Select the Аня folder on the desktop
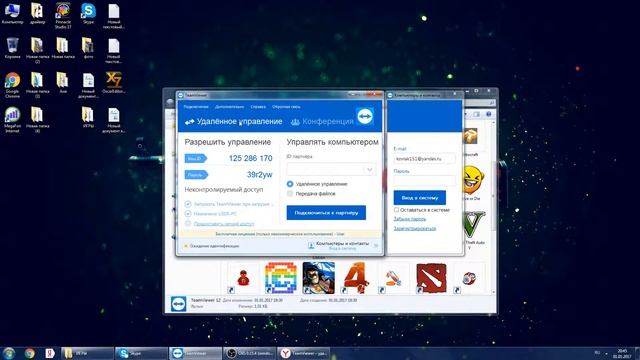 [62, 82]
